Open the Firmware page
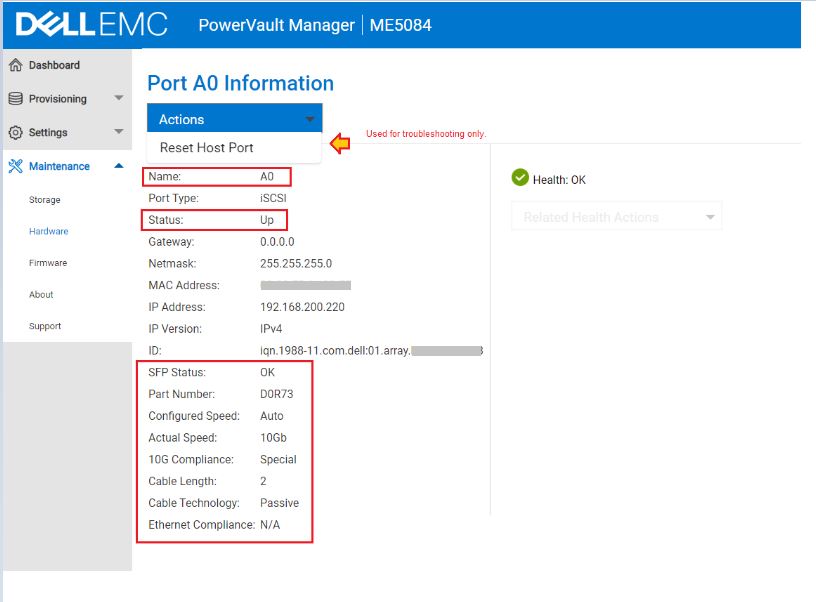The height and width of the screenshot is (602, 816). click(48, 263)
